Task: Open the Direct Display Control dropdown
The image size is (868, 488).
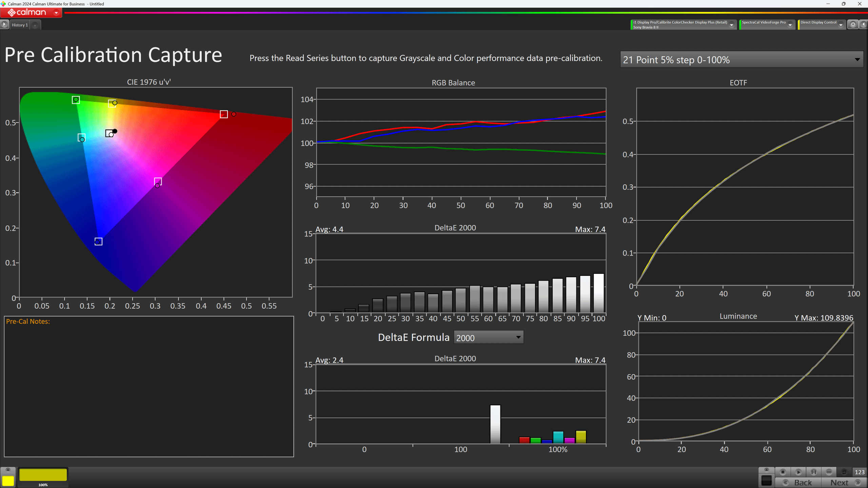Action: 841,25
